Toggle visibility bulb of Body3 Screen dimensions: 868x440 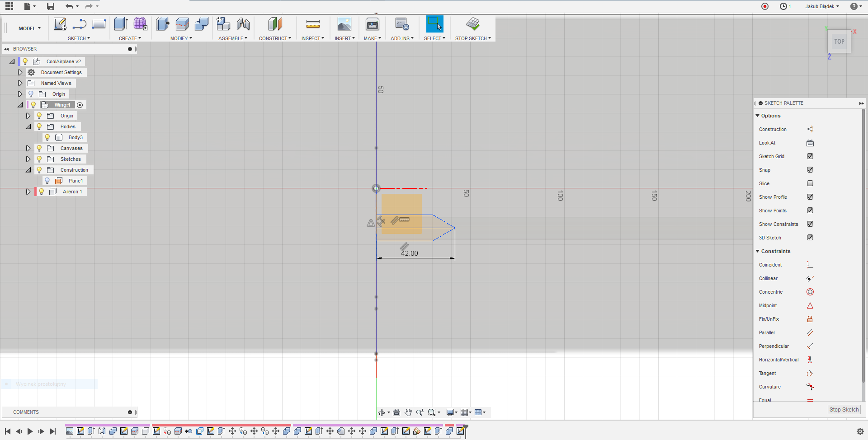(x=47, y=137)
